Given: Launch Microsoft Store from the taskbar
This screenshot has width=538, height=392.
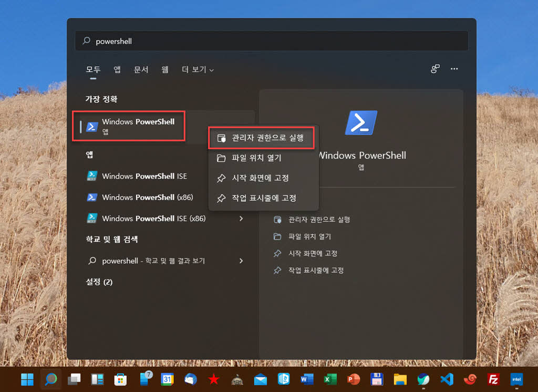Looking at the screenshot, I should [x=120, y=379].
